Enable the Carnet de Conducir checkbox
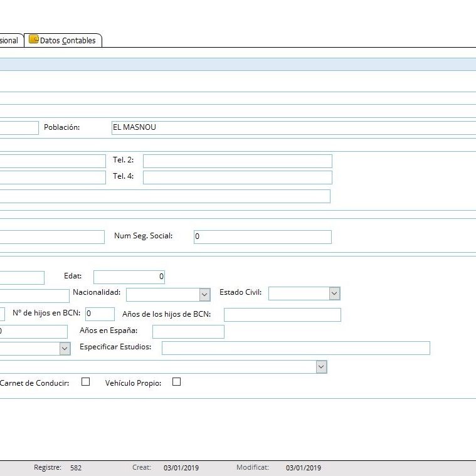 click(86, 381)
